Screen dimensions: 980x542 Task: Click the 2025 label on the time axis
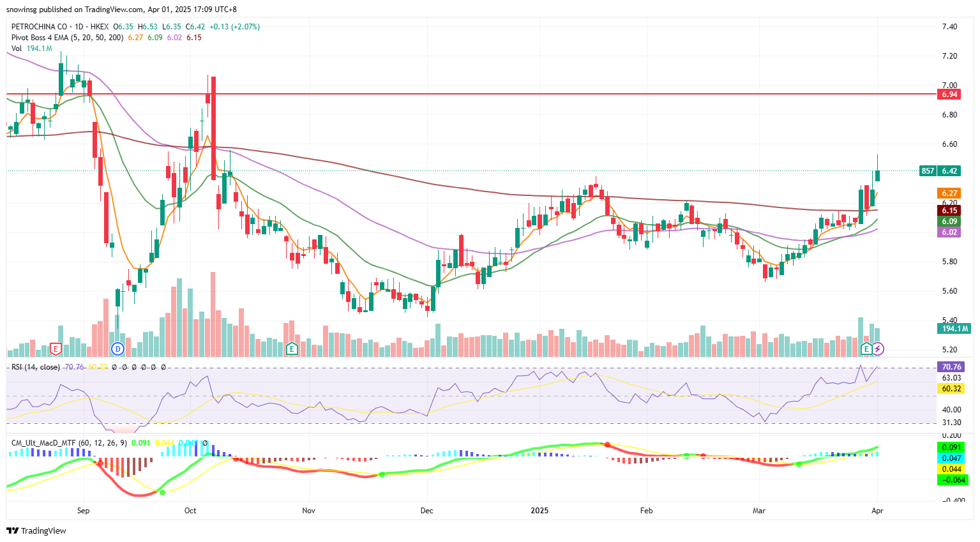(x=539, y=511)
